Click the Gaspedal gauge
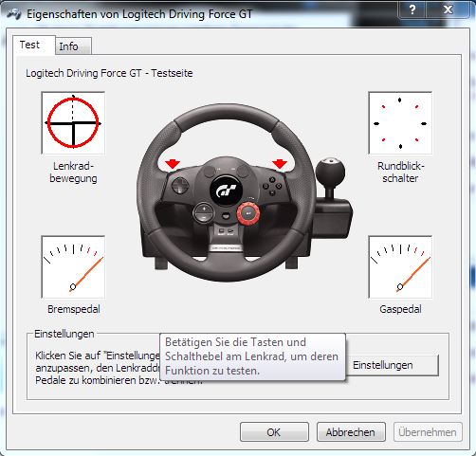The height and width of the screenshot is (456, 476). pos(400,266)
